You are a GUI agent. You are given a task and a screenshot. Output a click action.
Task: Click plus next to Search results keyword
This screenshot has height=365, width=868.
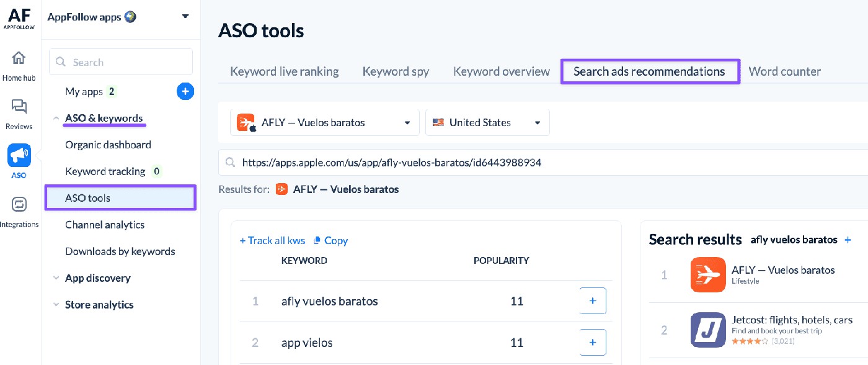point(848,240)
